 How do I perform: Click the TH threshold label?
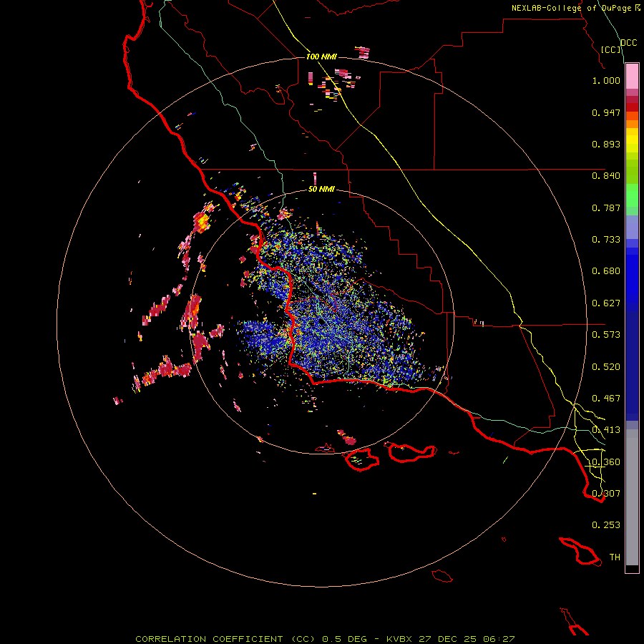tap(615, 557)
